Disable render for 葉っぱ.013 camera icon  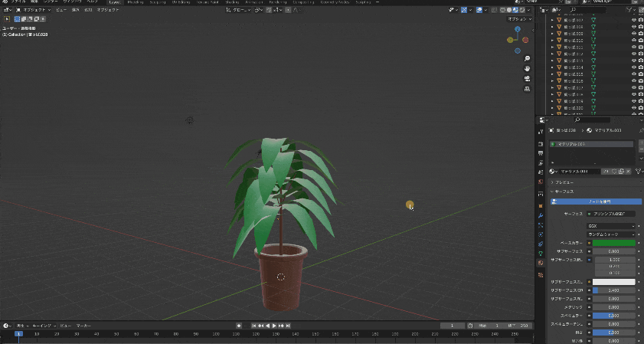(x=640, y=61)
